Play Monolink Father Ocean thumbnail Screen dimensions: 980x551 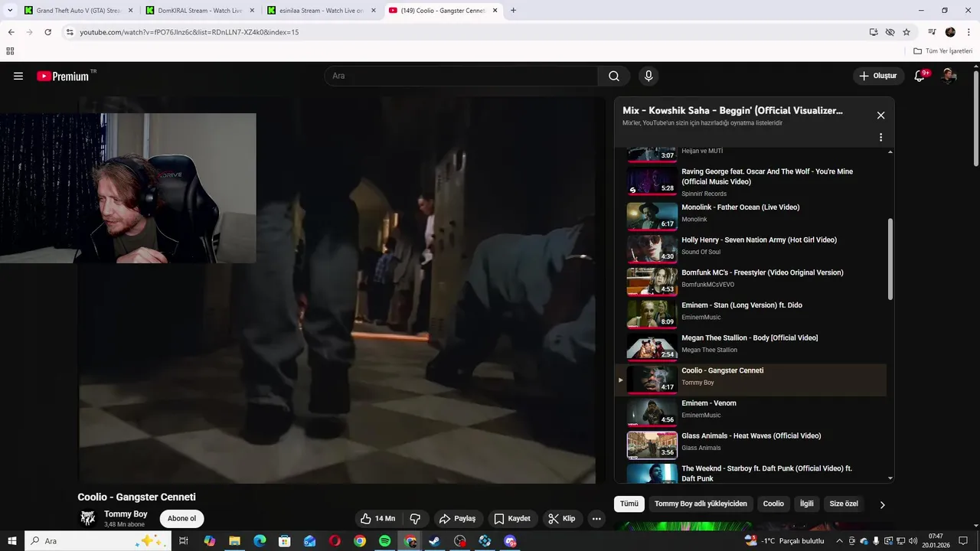point(652,217)
